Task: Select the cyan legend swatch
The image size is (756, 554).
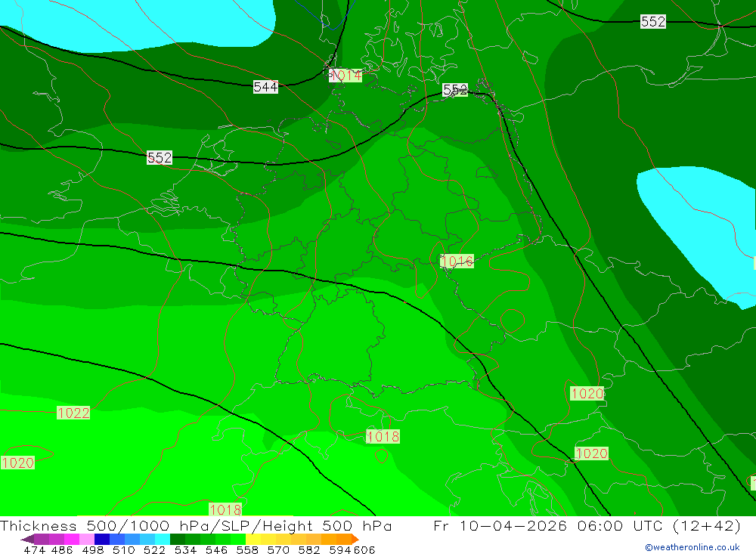Action: (163, 539)
